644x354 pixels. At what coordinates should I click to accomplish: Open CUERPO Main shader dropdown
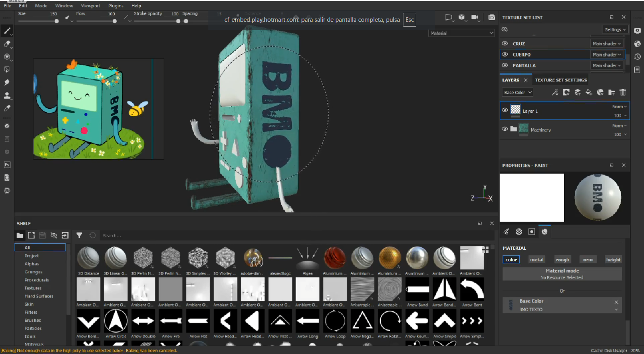[x=607, y=54]
